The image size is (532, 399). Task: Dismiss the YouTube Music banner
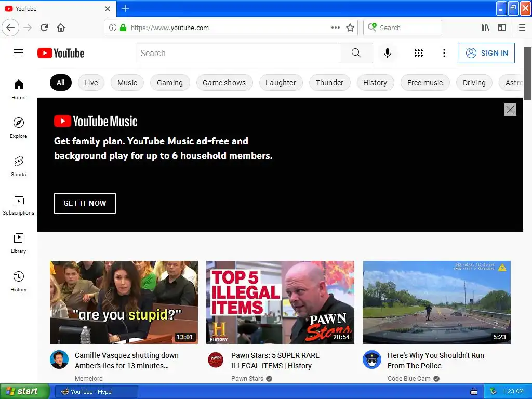[x=510, y=110]
